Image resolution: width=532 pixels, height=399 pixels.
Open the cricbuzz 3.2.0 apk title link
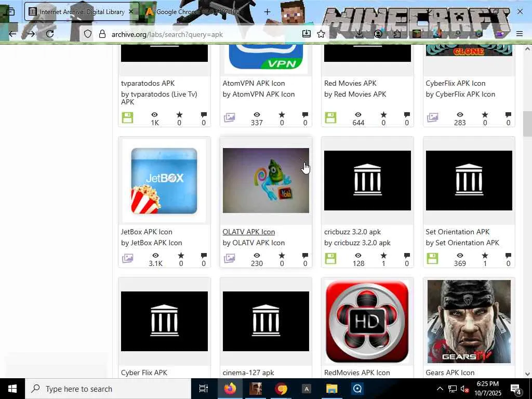coord(353,232)
